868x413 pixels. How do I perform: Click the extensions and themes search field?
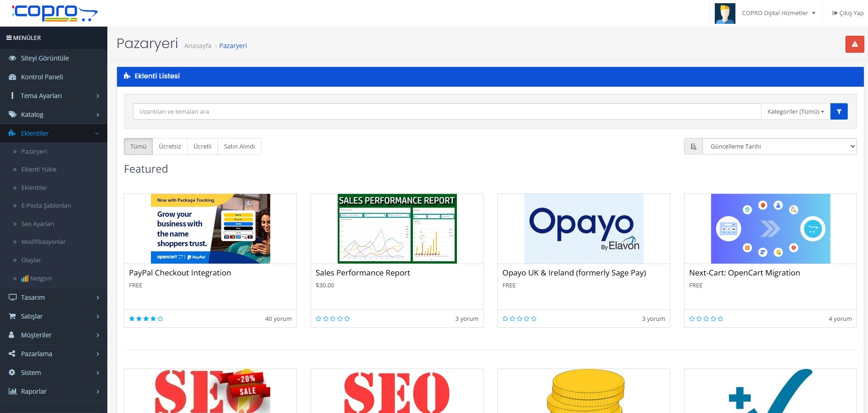click(x=446, y=111)
